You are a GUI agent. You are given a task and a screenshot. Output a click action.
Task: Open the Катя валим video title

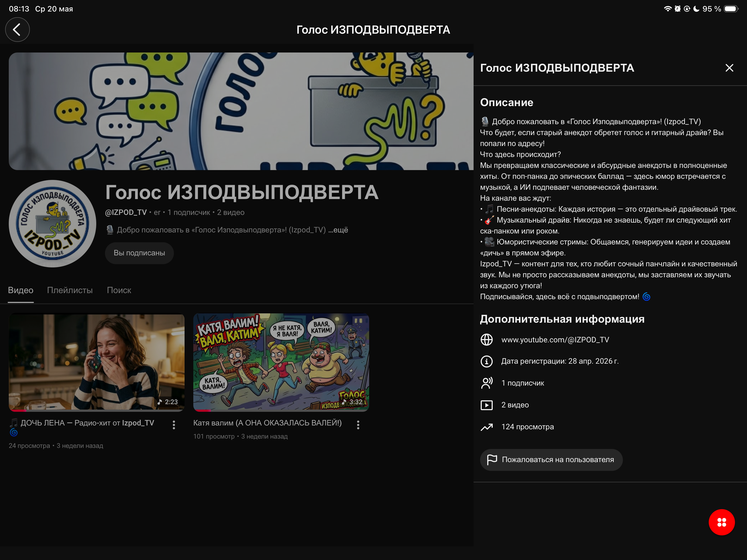(267, 423)
